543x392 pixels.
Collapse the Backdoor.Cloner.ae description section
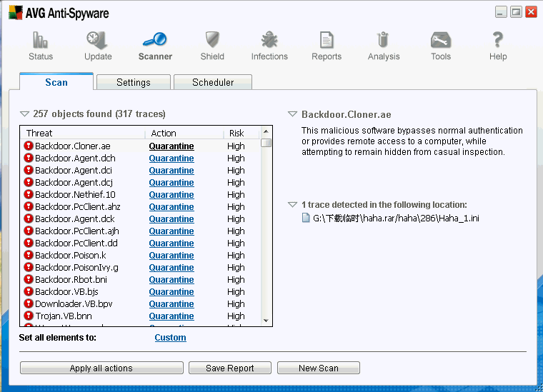pyautogui.click(x=293, y=114)
